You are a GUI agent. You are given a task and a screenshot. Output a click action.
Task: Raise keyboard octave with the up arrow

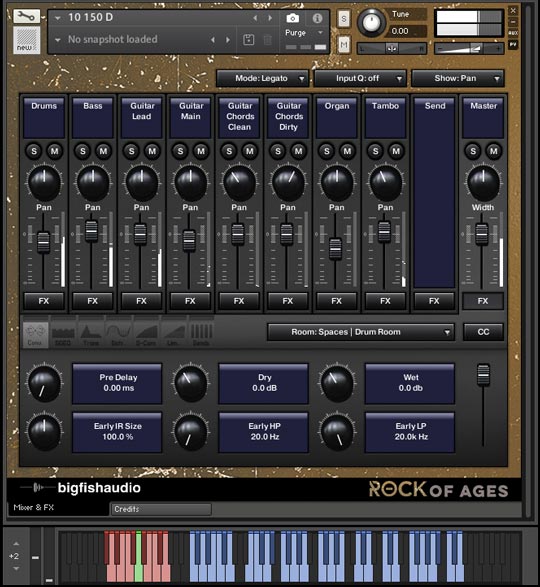click(x=16, y=544)
